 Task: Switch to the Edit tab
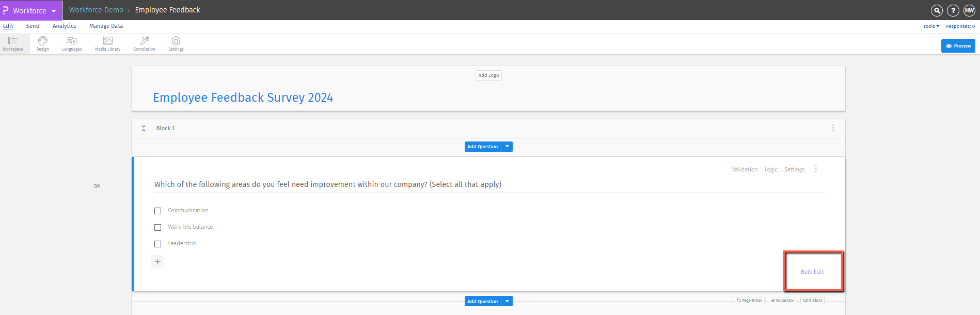pyautogui.click(x=8, y=26)
